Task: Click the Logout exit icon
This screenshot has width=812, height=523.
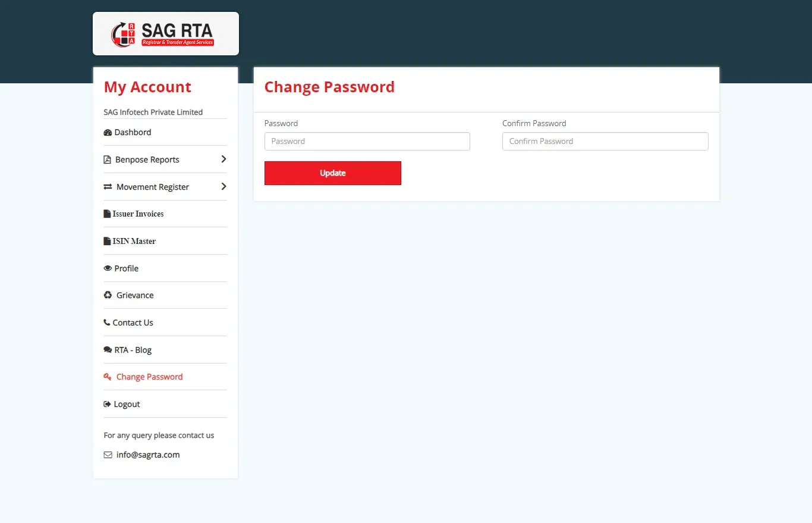Action: tap(107, 405)
